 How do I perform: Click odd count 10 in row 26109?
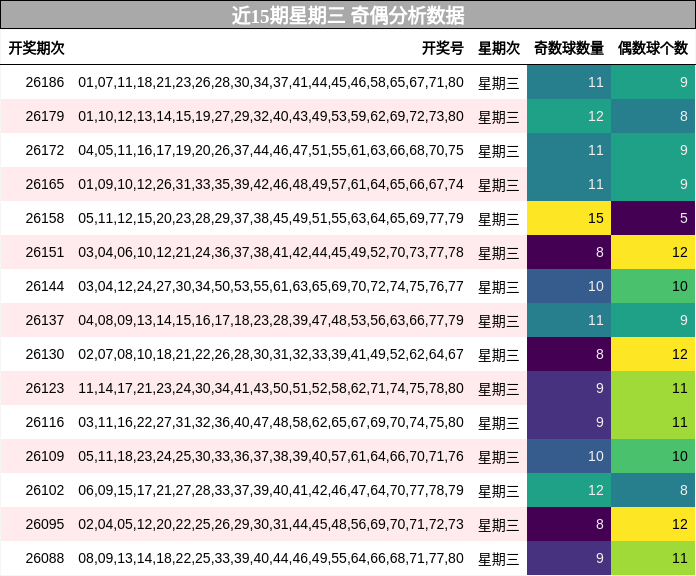point(569,456)
